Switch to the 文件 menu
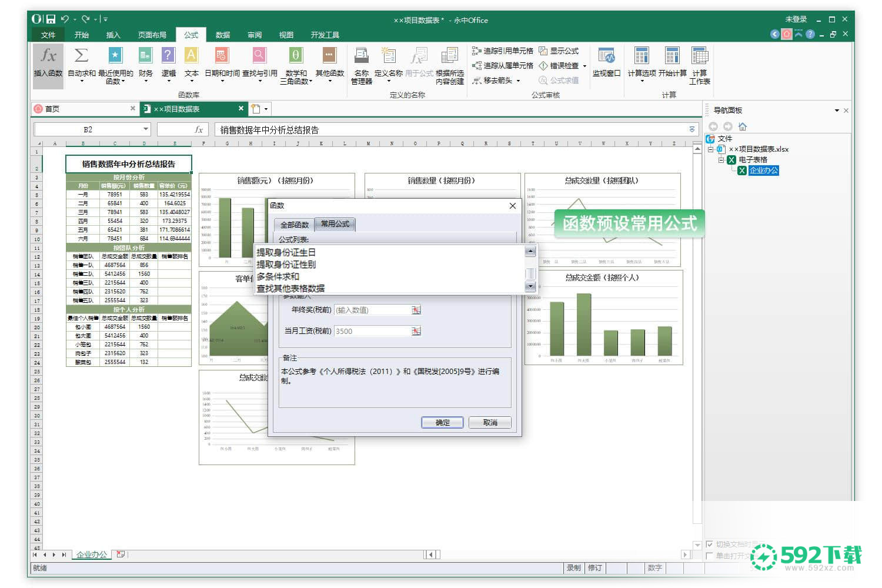The width and height of the screenshot is (882, 588). point(48,35)
